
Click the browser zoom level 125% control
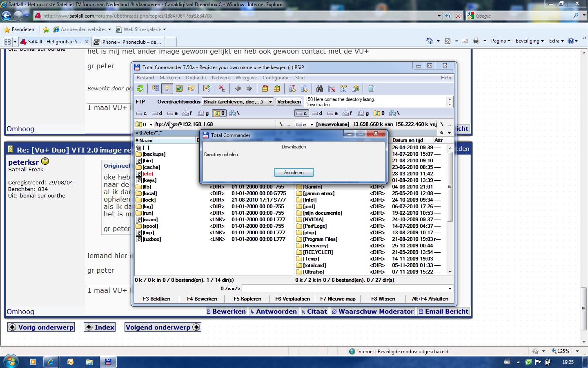point(566,351)
